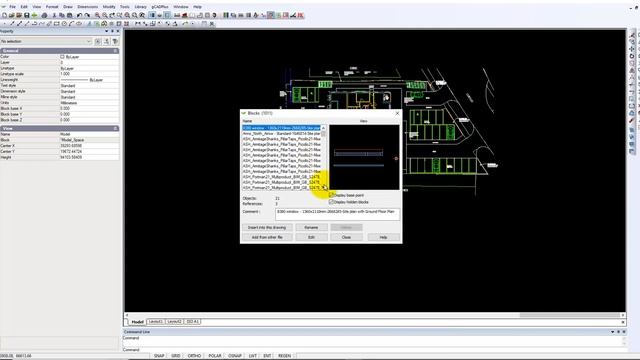Open the Draw menu
Image resolution: width=640 pixels, height=360 pixels.
[x=68, y=7]
